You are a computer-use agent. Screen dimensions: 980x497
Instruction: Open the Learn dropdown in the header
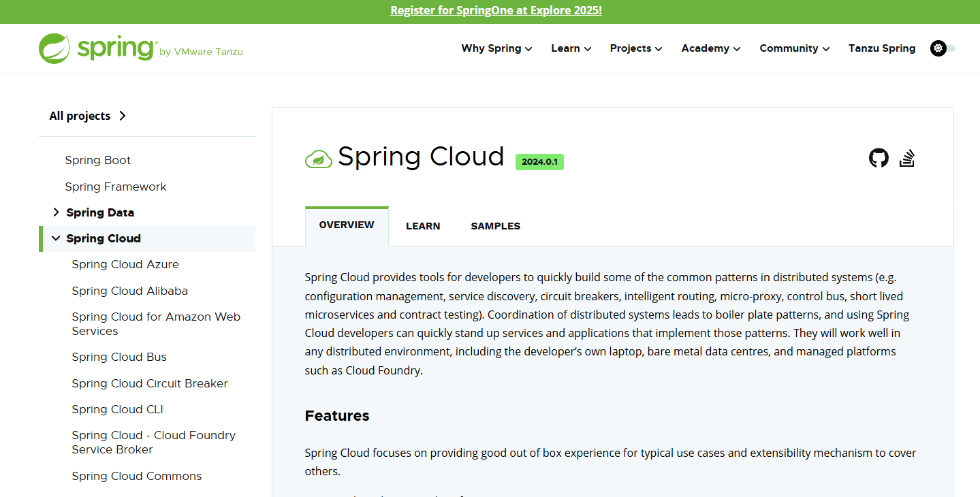(571, 48)
